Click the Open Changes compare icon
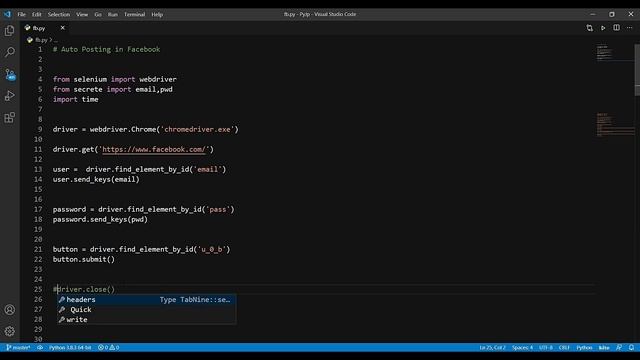The height and width of the screenshot is (360, 640). 589,28
